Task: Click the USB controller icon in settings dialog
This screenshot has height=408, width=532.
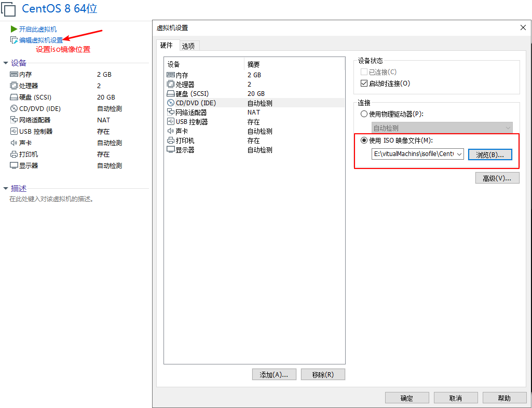Action: pyautogui.click(x=171, y=122)
